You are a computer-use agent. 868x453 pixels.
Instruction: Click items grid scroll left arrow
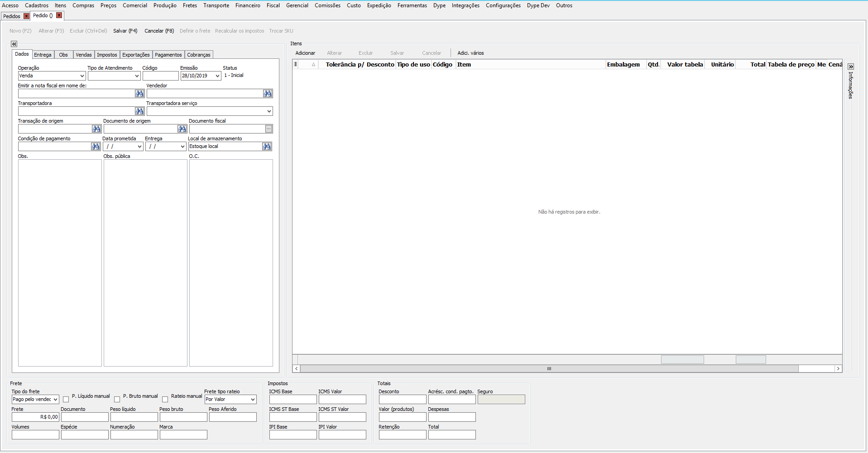[x=297, y=369]
